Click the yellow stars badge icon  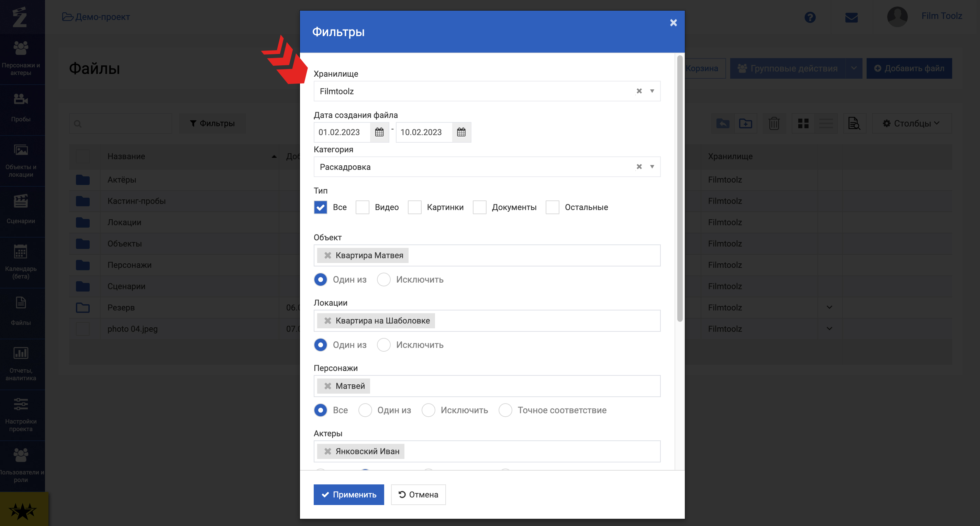(x=23, y=511)
